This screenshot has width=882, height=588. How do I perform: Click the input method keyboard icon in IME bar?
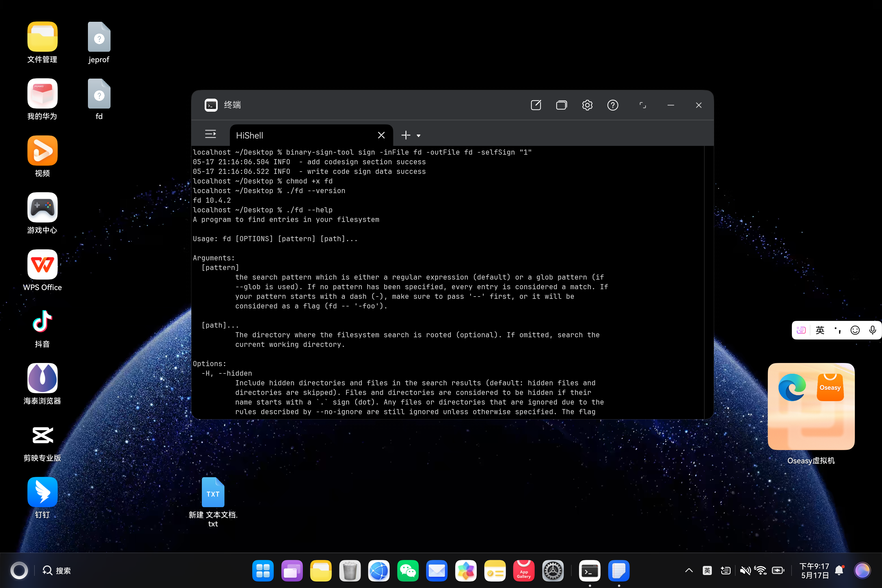801,330
